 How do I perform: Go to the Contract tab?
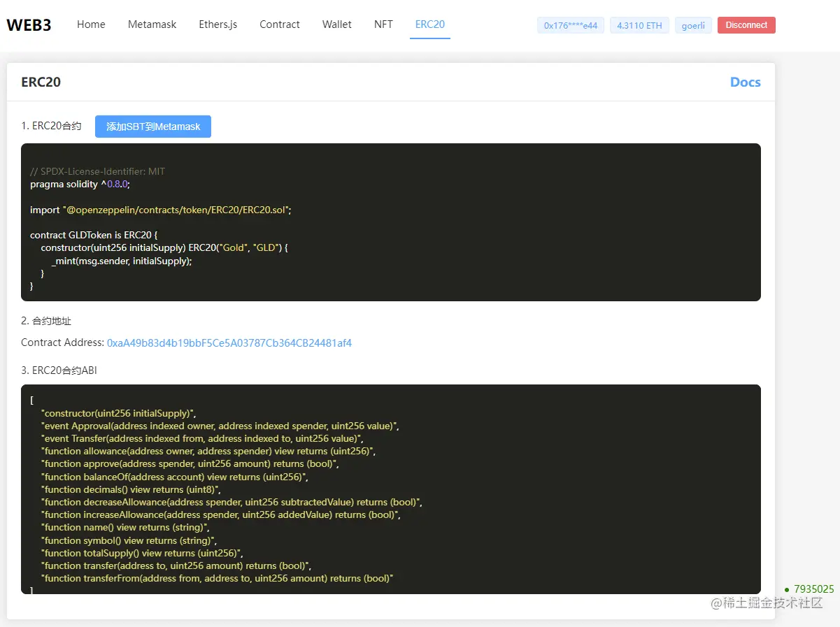coord(280,24)
